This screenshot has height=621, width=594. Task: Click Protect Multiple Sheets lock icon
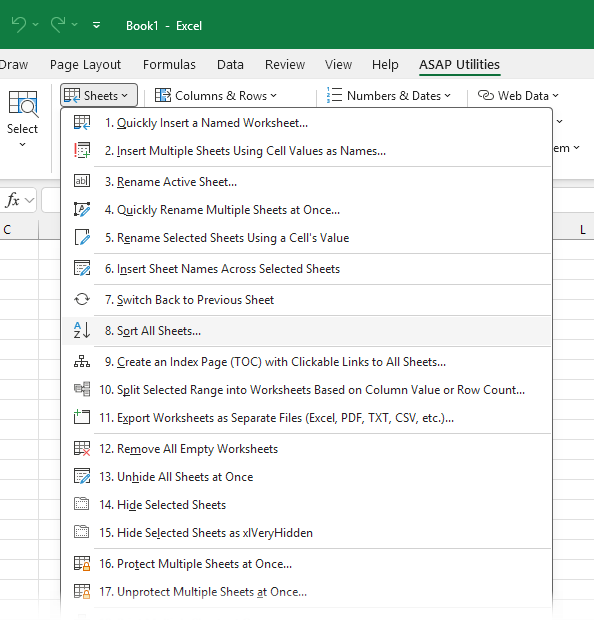click(82, 563)
